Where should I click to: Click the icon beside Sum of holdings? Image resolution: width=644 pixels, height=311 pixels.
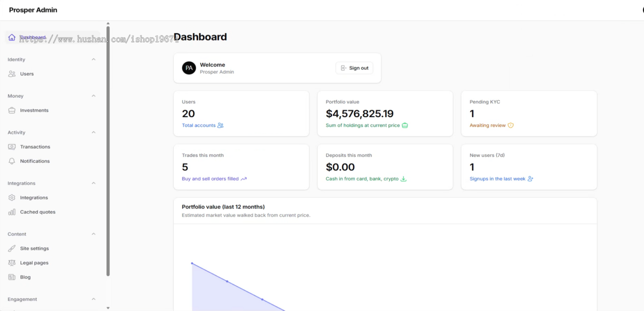tap(405, 126)
